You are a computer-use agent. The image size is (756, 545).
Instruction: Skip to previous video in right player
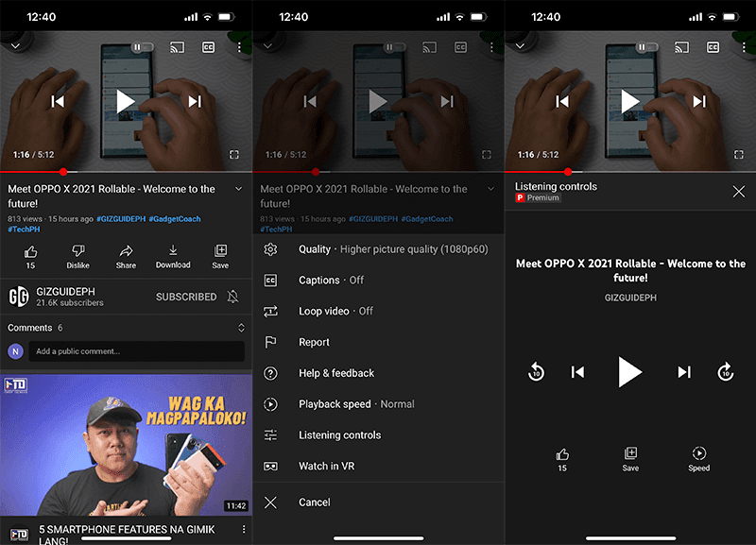[x=562, y=102]
